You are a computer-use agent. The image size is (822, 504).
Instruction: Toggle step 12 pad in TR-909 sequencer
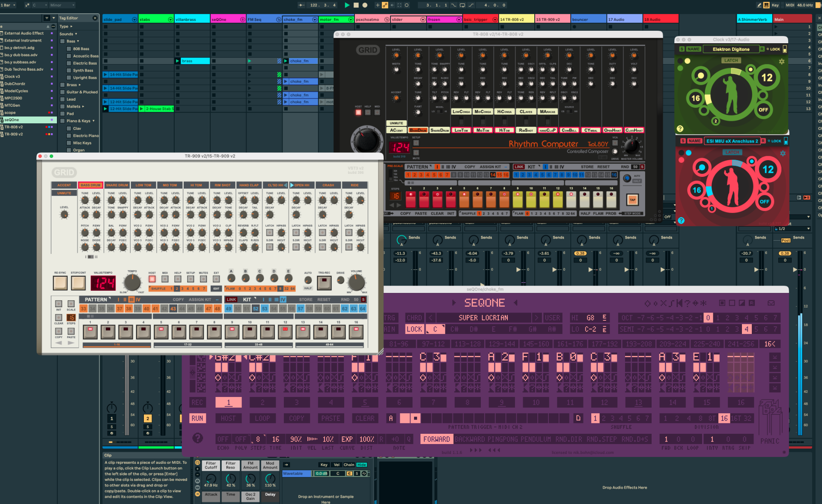click(x=285, y=332)
